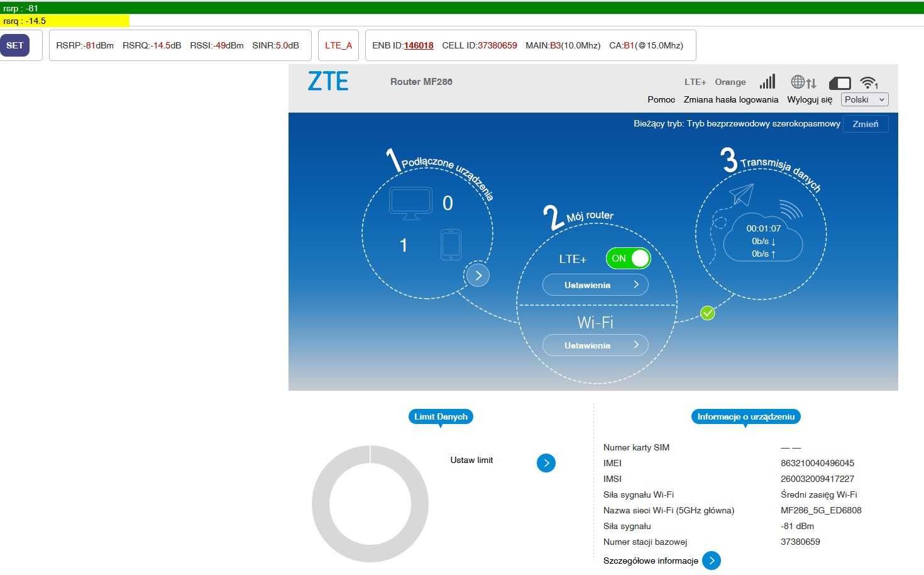Click the 00:01:07 connection time
924x575 pixels.
pyautogui.click(x=763, y=228)
